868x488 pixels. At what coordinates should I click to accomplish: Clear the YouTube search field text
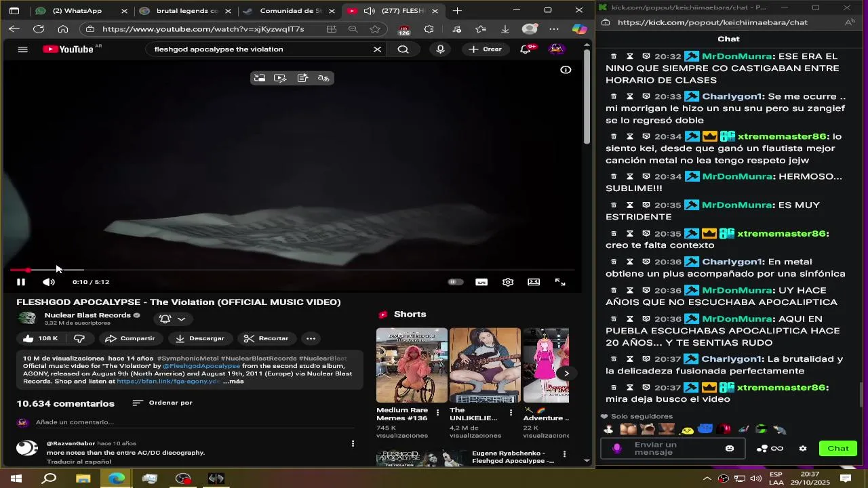coord(377,49)
